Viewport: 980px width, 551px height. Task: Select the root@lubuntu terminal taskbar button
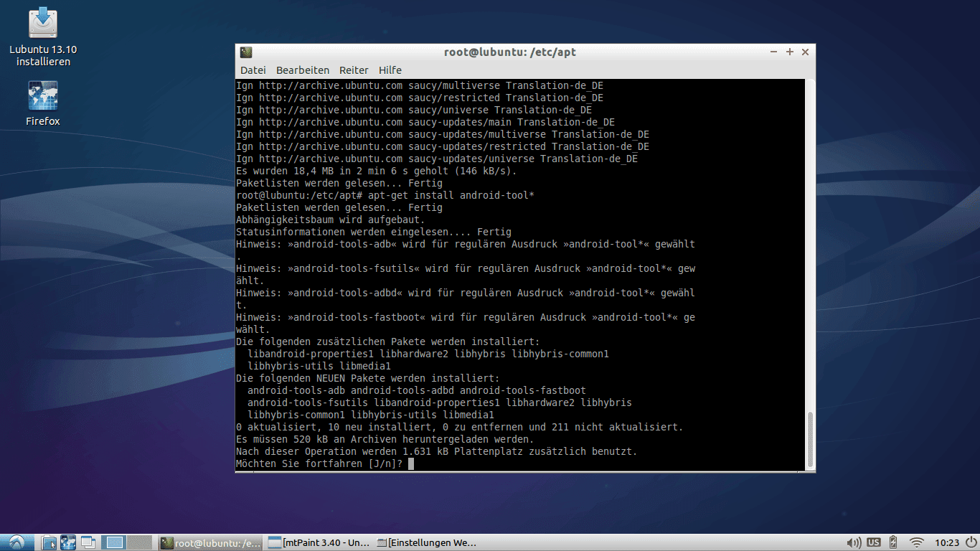click(x=209, y=542)
